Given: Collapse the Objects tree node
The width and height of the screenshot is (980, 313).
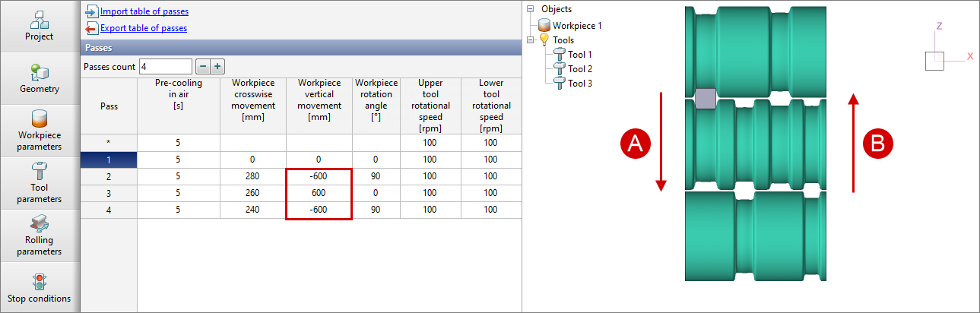Looking at the screenshot, I should tap(531, 9).
